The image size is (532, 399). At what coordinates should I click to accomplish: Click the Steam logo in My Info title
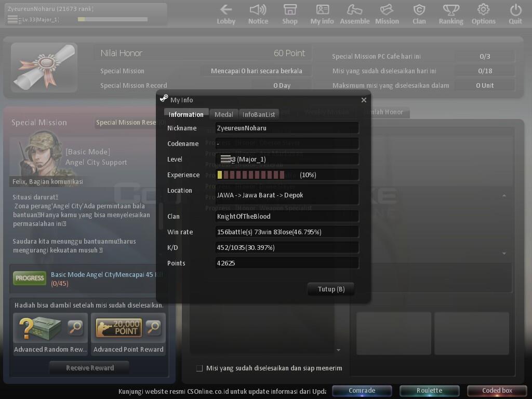point(164,99)
